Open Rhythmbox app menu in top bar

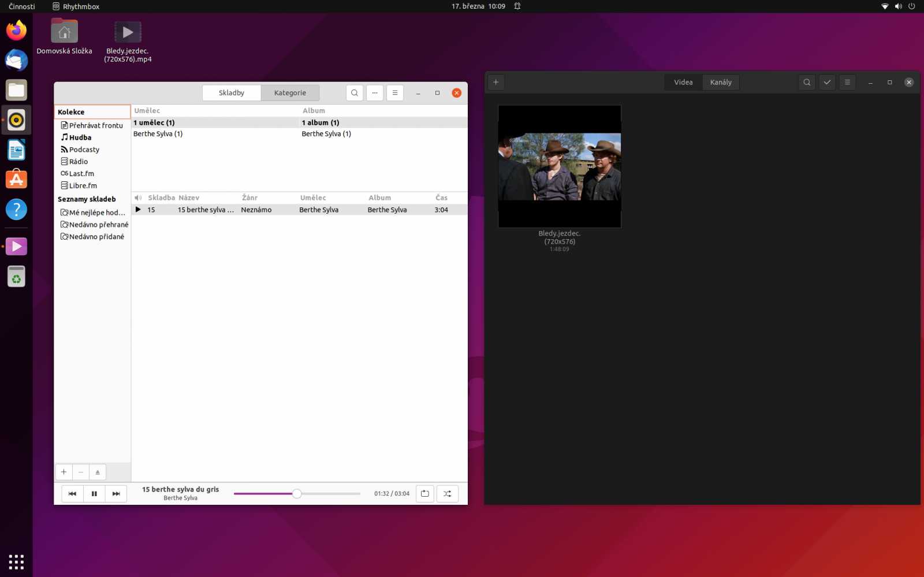(x=76, y=6)
